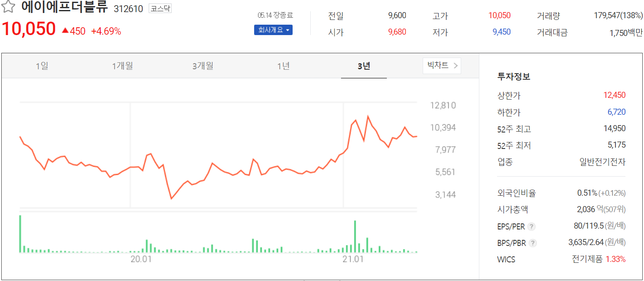Click EPS/PER value 80/119.5
Viewport: 644px width, 281px height.
point(588,226)
